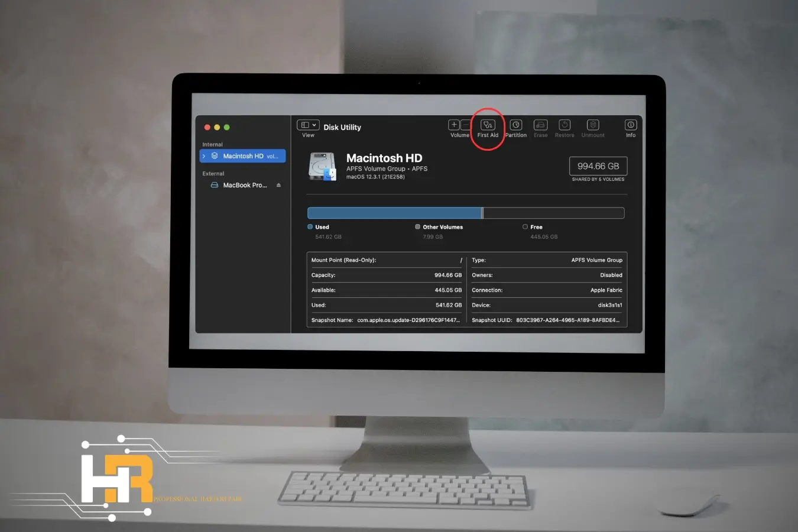Close the Disk Utility window
Viewport: 798px width, 532px height.
(207, 127)
